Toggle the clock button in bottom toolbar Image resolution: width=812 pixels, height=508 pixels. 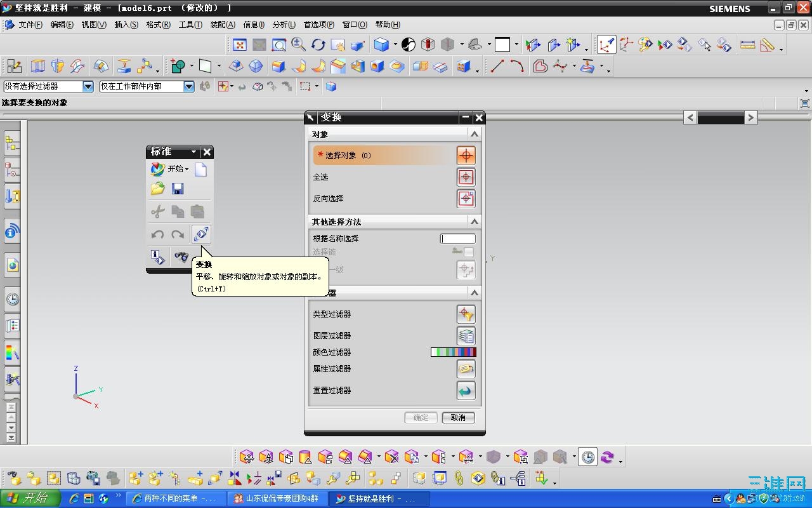click(x=589, y=457)
